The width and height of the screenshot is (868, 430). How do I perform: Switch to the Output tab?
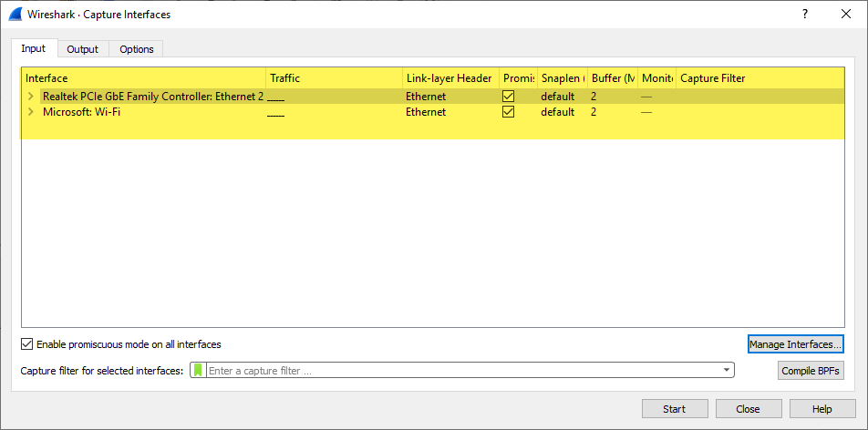(83, 49)
